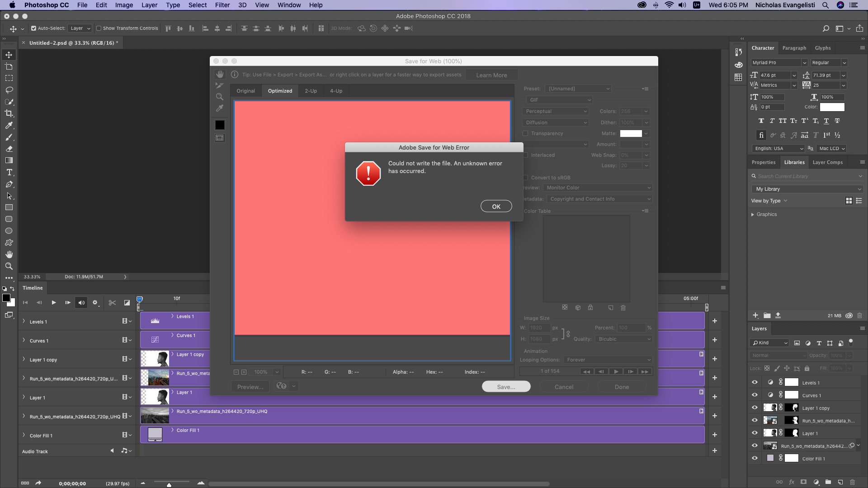868x488 pixels.
Task: Click the timeline playhead marker
Action: [x=139, y=299]
